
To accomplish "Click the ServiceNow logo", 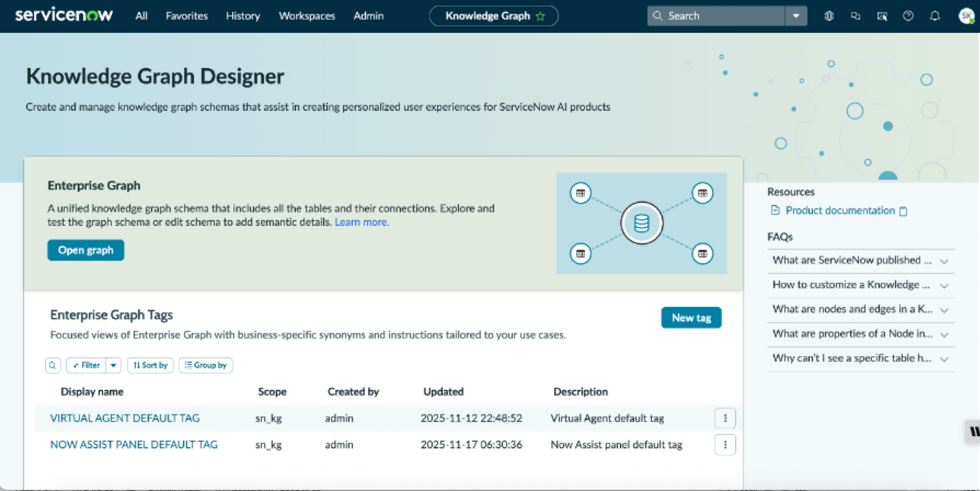I will pyautogui.click(x=64, y=16).
